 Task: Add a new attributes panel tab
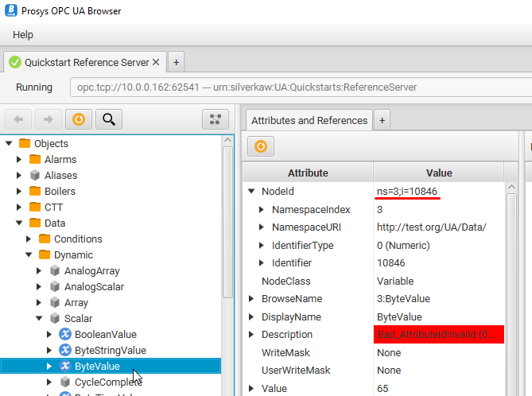(x=382, y=120)
